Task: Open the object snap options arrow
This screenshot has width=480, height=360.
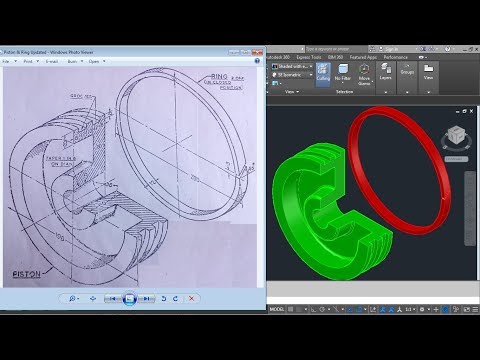Action: tap(365, 309)
